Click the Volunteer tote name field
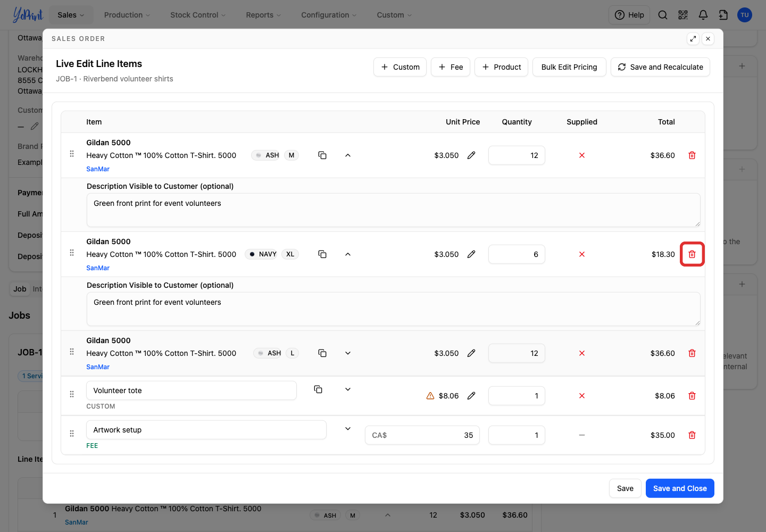This screenshot has width=766, height=532. (x=191, y=390)
